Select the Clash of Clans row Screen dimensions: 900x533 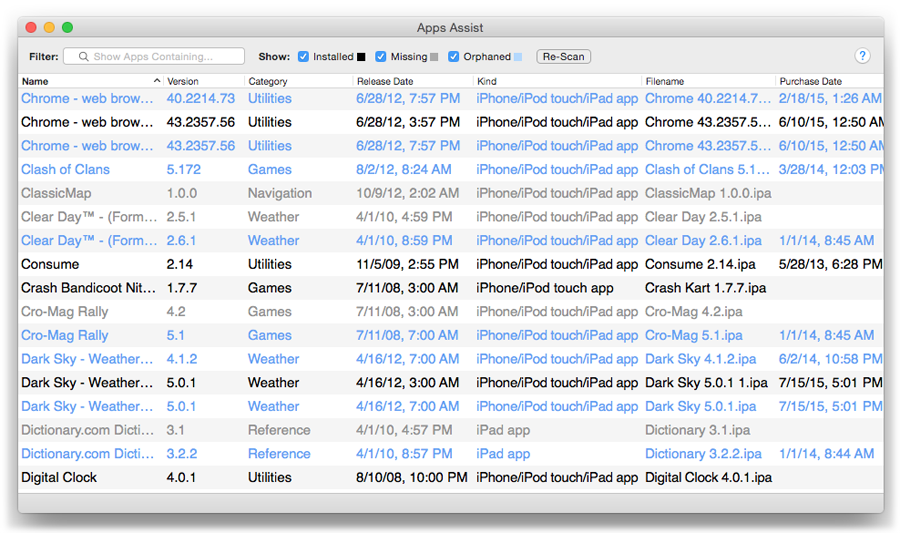(451, 170)
